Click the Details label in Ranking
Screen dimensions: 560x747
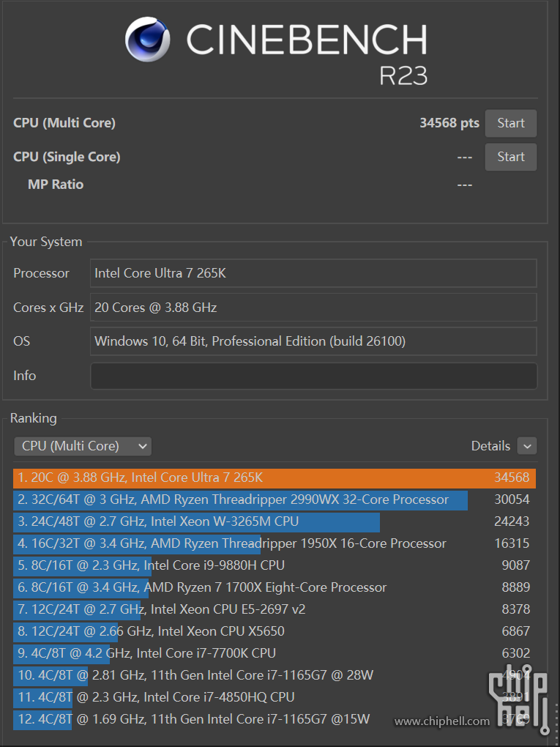[x=490, y=447]
